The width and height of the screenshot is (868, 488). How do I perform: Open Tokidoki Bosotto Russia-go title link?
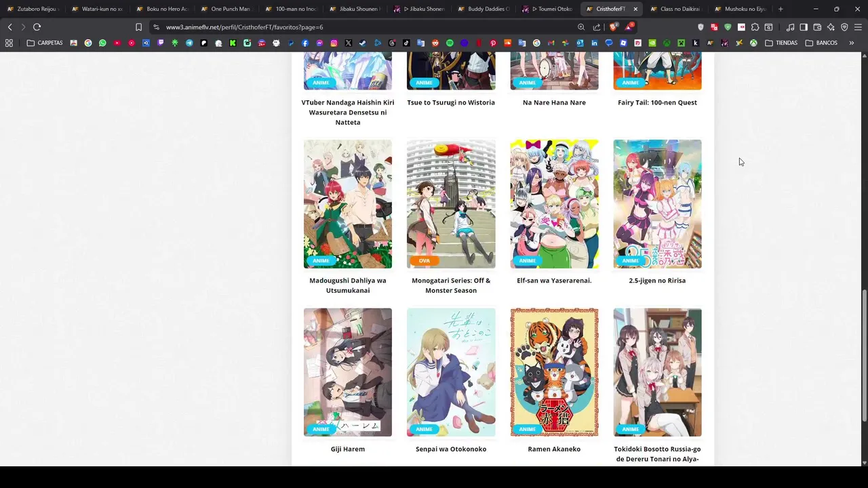point(657,454)
